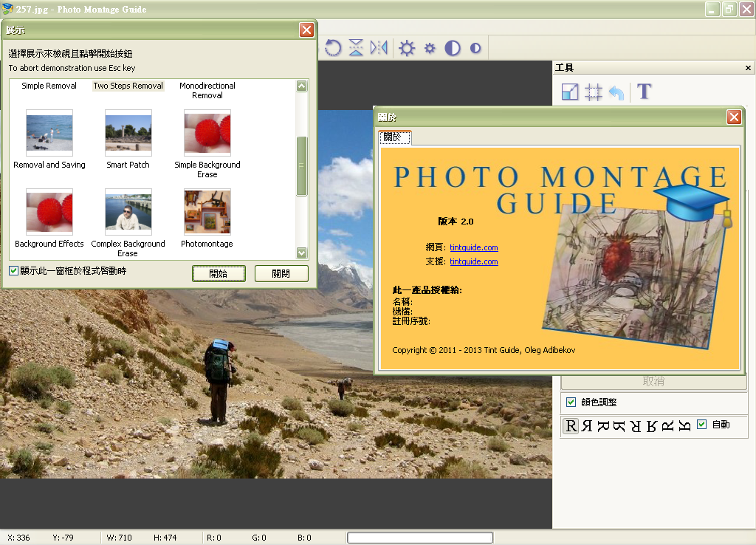Click the R: 0 status bar value
Screen dimensions: 756x545
[x=214, y=538]
